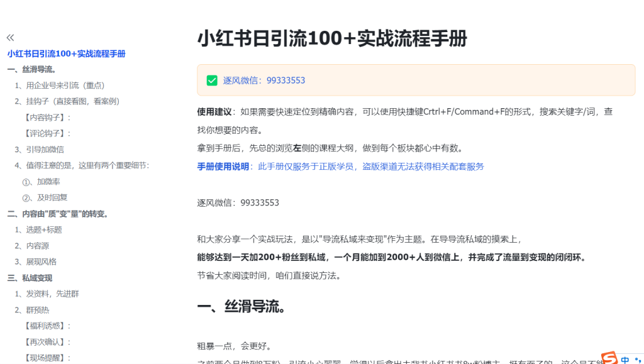
Task: Open sidebar title 小红书日引流100+实战流程手册
Action: pos(65,53)
